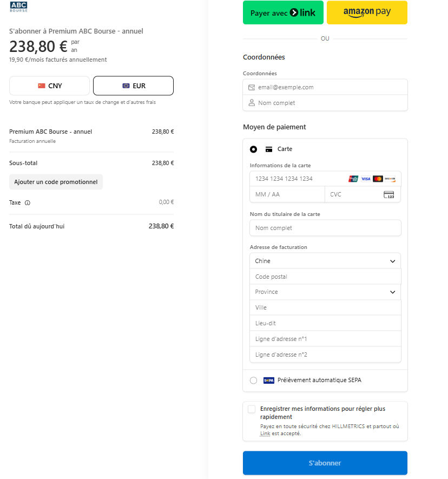
Task: Focus the Lieu-dit field
Action: click(325, 323)
